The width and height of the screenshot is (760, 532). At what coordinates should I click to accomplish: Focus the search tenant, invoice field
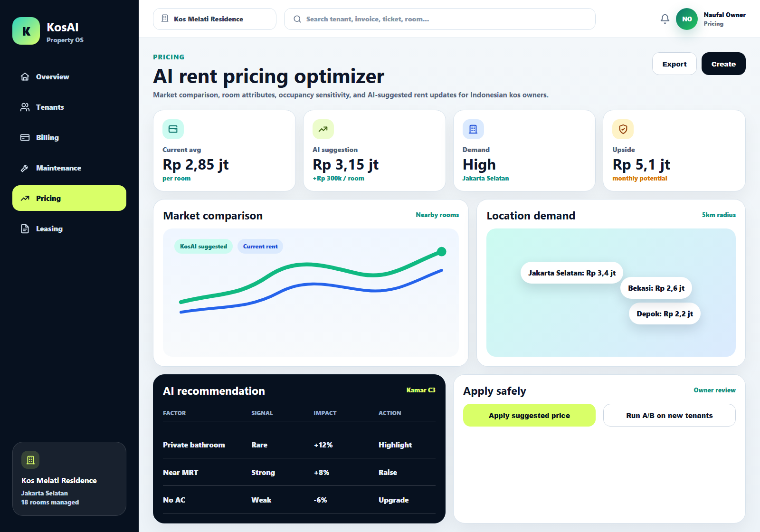[x=440, y=19]
